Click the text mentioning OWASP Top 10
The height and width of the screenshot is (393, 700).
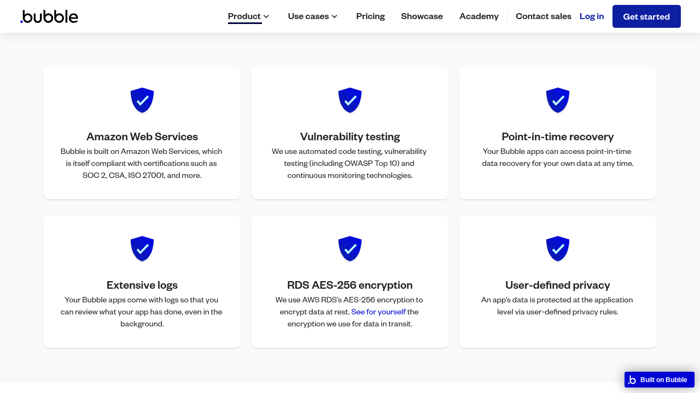(350, 163)
